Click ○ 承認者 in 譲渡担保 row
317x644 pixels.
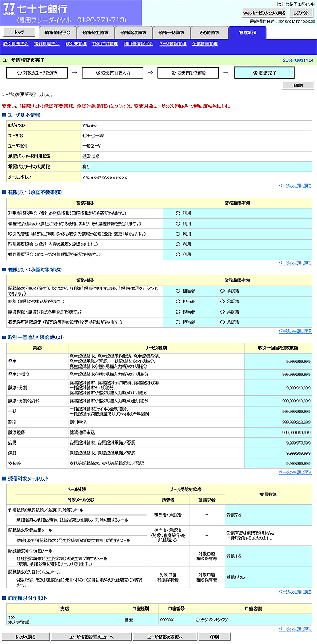point(230,312)
